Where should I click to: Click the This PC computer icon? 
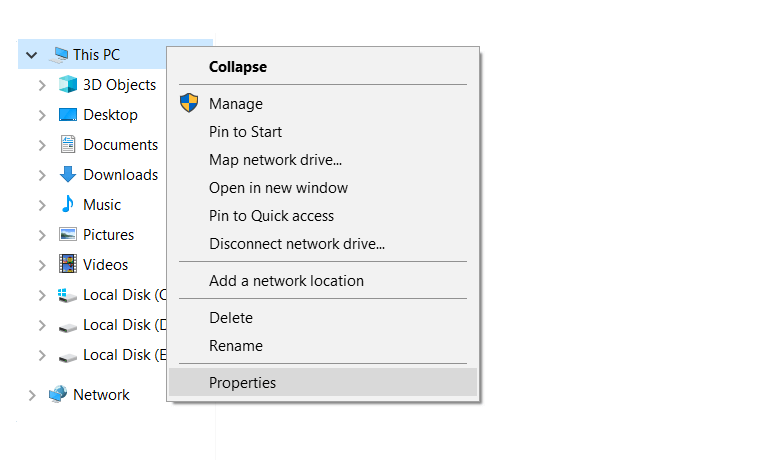coord(59,55)
